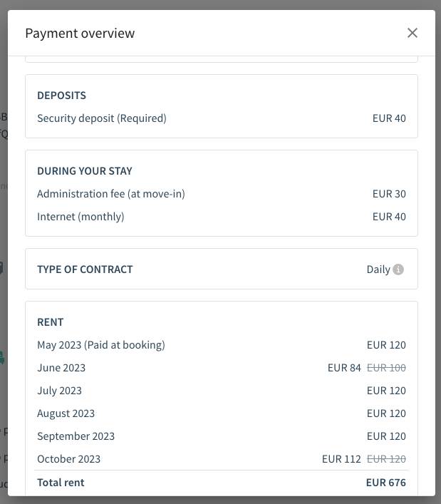This screenshot has height=504, width=441.
Task: Click the EUR 676 total amount
Action: (x=385, y=483)
